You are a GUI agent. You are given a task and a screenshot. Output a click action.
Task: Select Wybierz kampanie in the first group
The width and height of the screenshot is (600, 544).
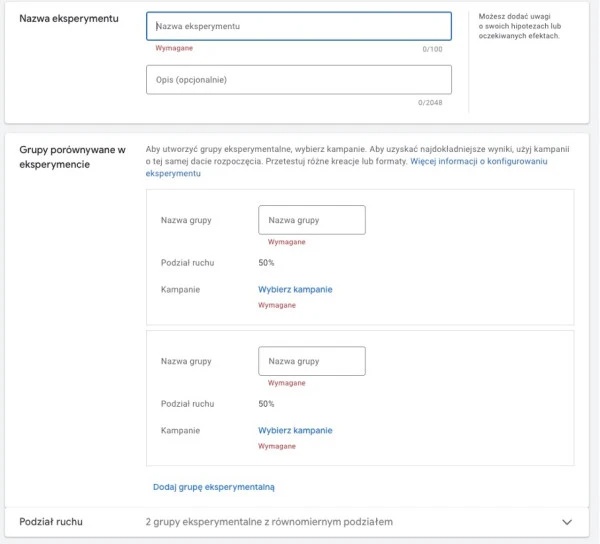(295, 289)
